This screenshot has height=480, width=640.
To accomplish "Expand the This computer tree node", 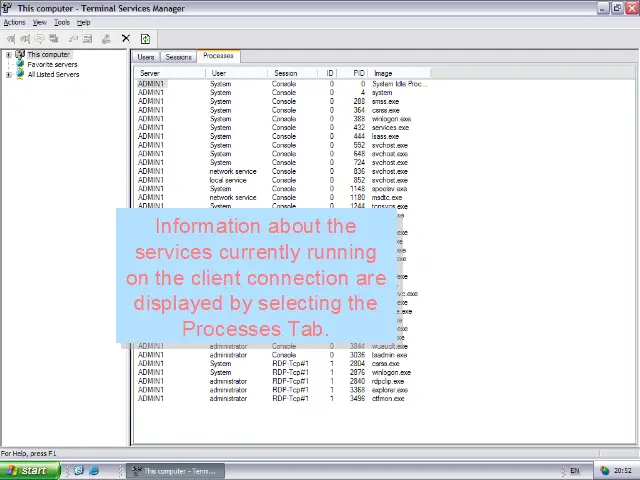I will coord(9,55).
